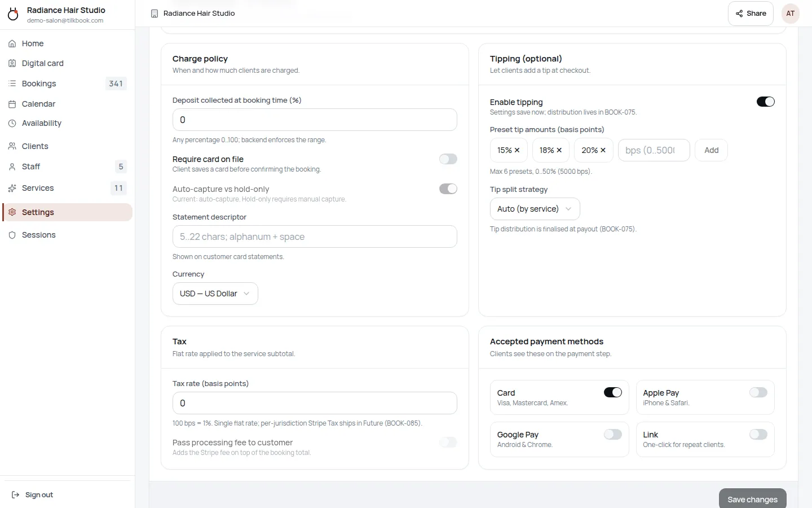Remove the 15% tip preset

tap(517, 150)
